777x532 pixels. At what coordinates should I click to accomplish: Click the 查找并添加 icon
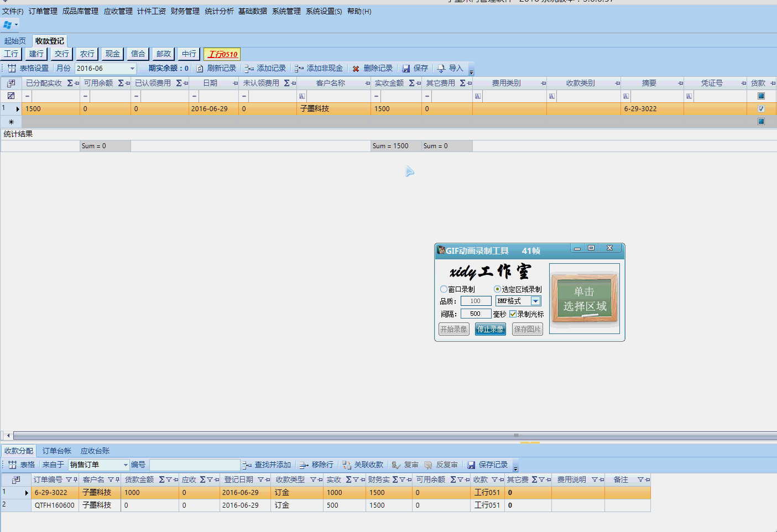247,465
